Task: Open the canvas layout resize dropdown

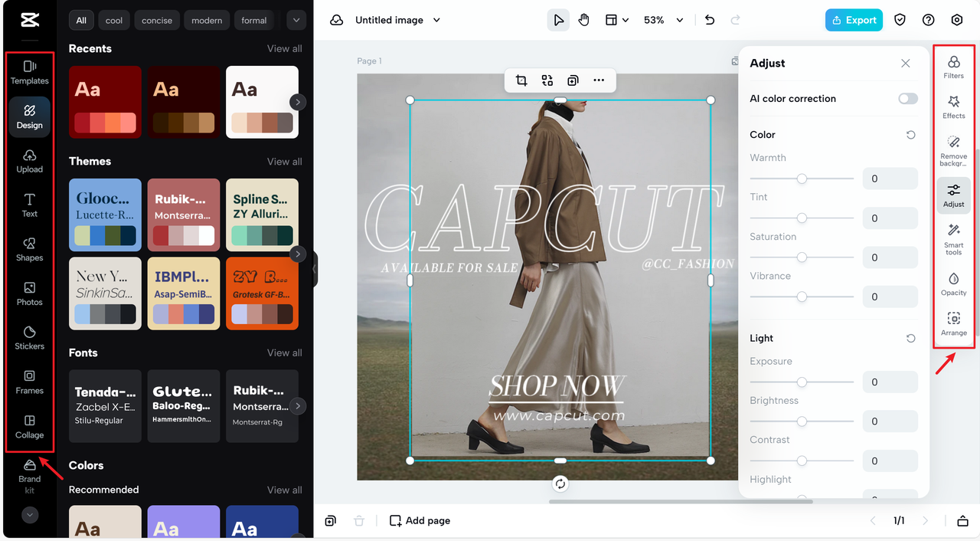Action: coord(616,20)
